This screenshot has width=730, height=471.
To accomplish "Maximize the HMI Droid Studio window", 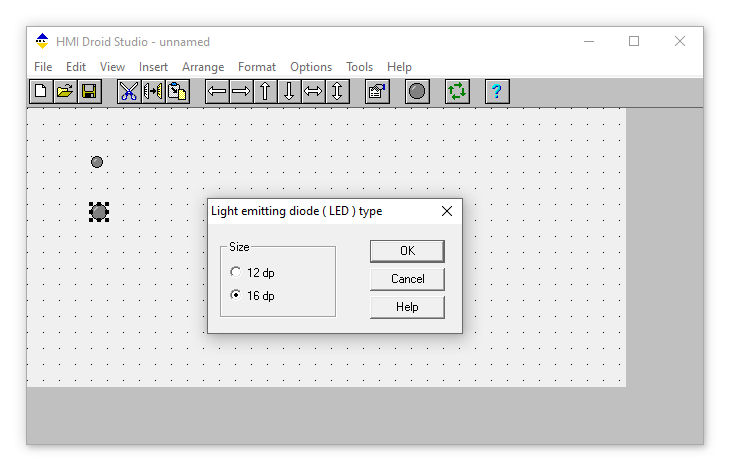I will click(634, 41).
